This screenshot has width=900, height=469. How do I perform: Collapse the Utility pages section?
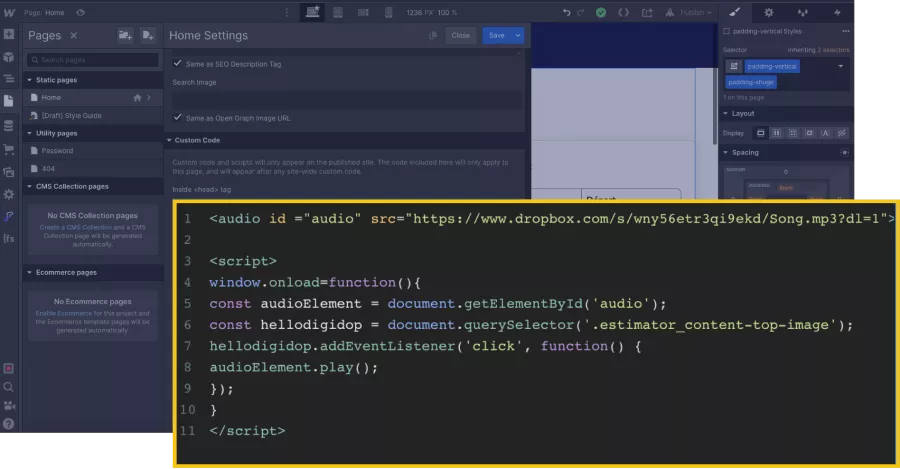[29, 133]
